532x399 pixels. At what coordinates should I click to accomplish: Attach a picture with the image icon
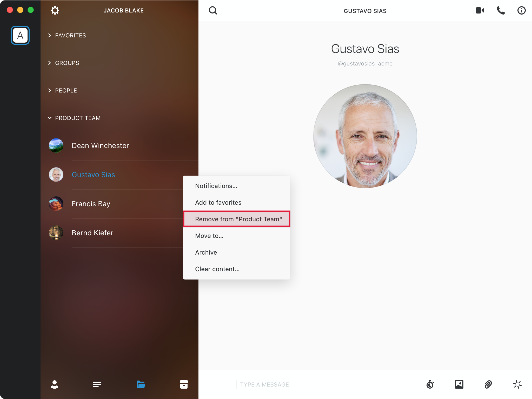click(459, 384)
